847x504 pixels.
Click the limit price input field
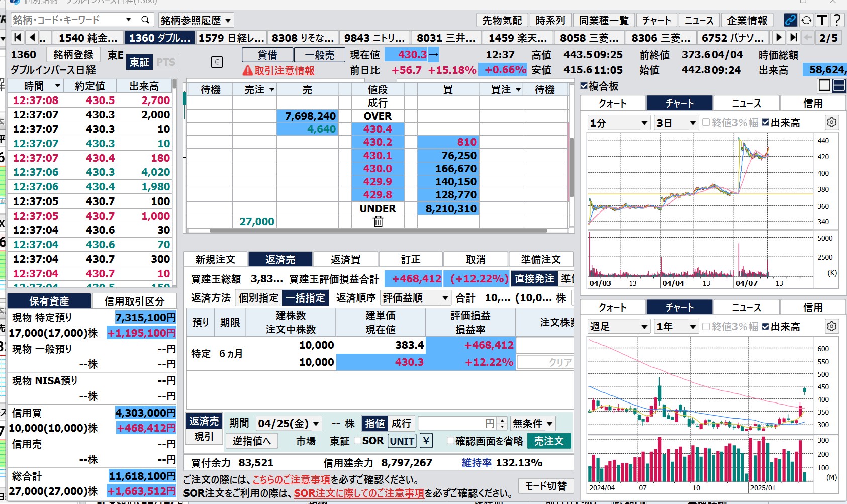tap(457, 423)
